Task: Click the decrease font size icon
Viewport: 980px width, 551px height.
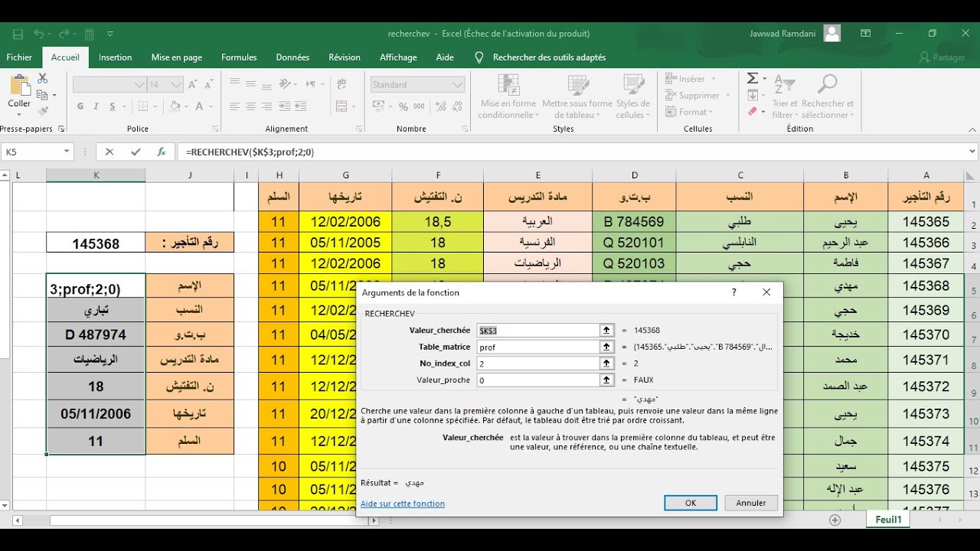Action: pos(211,85)
